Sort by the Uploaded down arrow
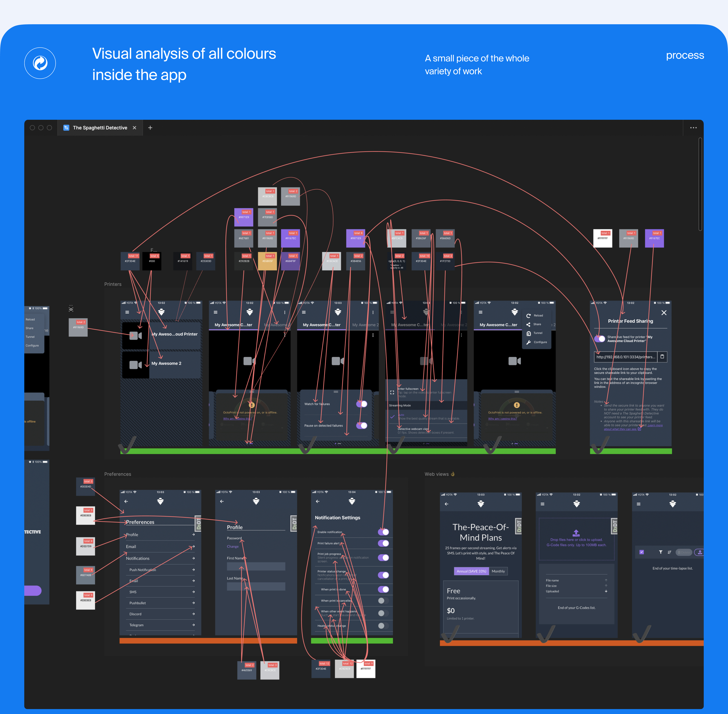 [606, 591]
